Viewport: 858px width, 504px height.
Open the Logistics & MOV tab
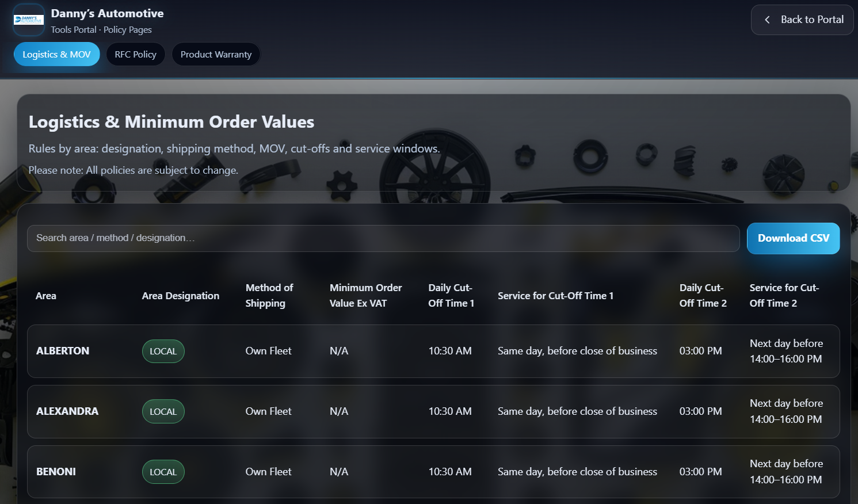coord(56,55)
